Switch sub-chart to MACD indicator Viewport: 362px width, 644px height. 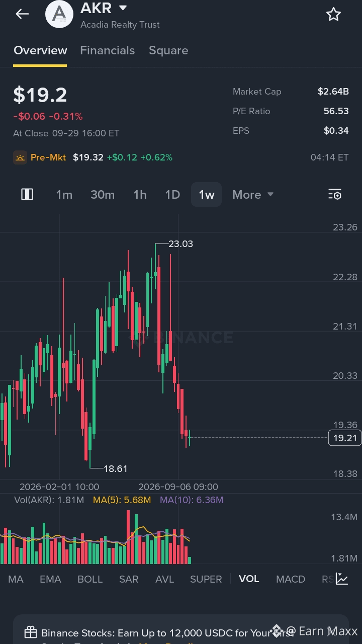coord(291,579)
